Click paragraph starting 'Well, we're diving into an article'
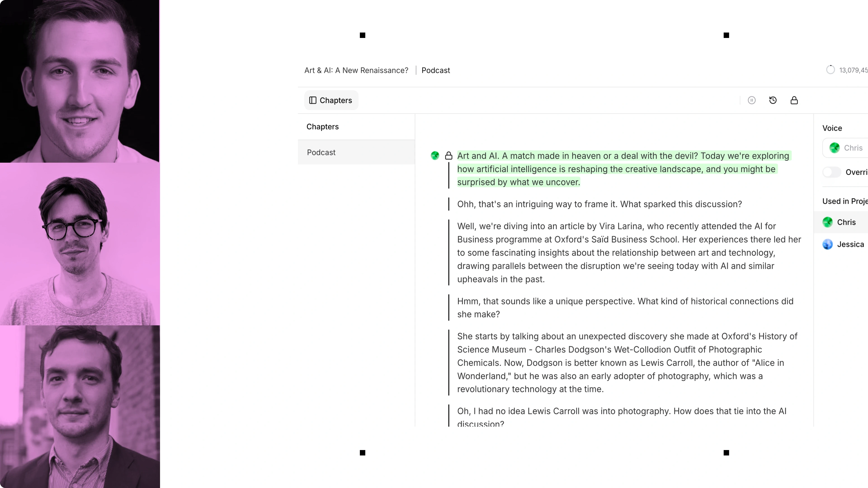The height and width of the screenshot is (488, 868). [629, 252]
